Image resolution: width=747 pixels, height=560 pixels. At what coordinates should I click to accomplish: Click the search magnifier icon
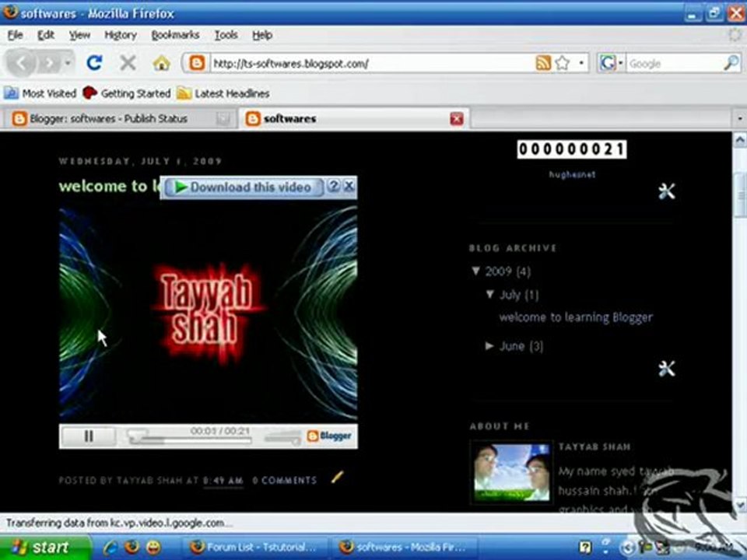(731, 63)
